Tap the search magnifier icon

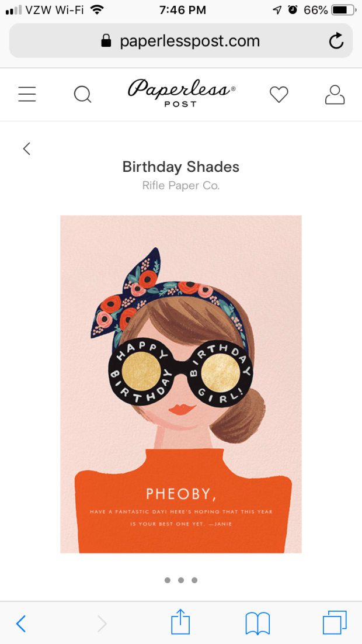(x=82, y=94)
